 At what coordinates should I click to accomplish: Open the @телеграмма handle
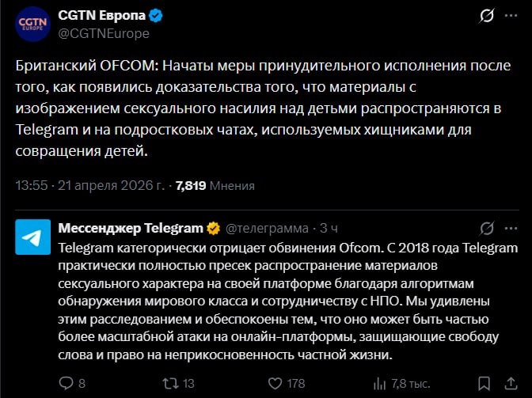tap(268, 229)
